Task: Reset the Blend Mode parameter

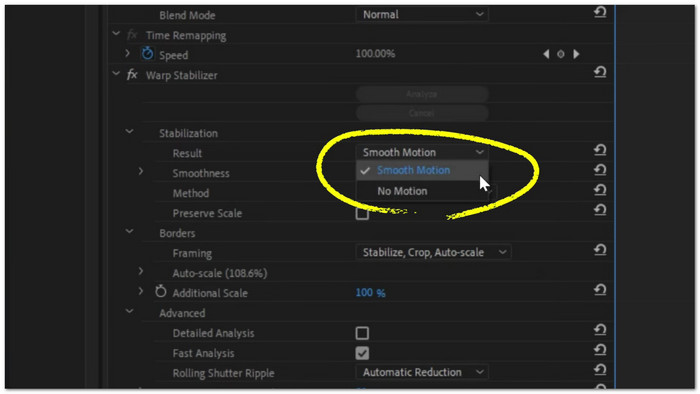Action: click(x=600, y=12)
